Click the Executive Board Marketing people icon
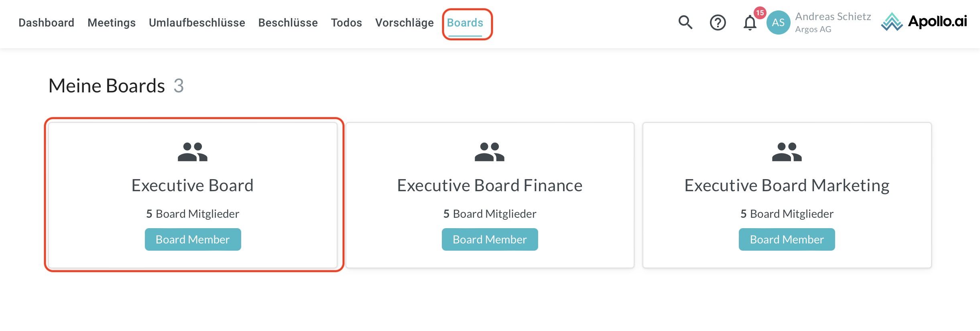Viewport: 980px width, 331px height. pyautogui.click(x=787, y=152)
